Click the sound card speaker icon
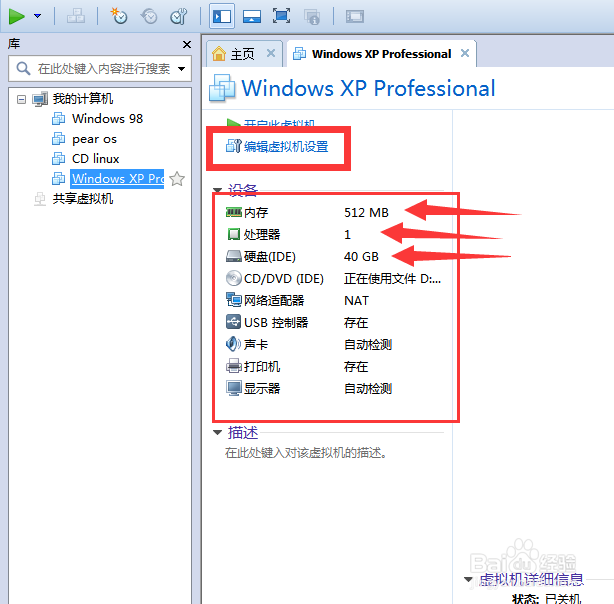This screenshot has width=614, height=604. pyautogui.click(x=233, y=344)
